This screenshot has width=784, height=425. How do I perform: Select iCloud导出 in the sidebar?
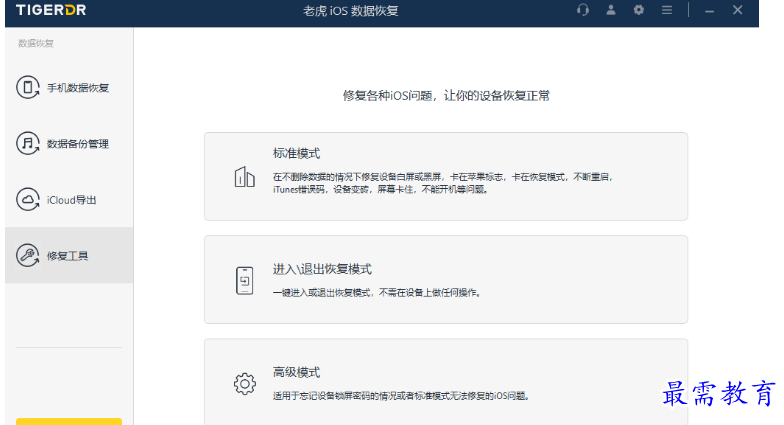tap(69, 200)
